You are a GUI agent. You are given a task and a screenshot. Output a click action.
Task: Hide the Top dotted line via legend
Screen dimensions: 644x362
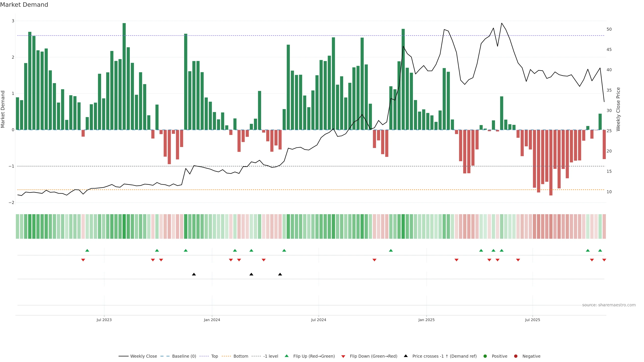point(214,356)
